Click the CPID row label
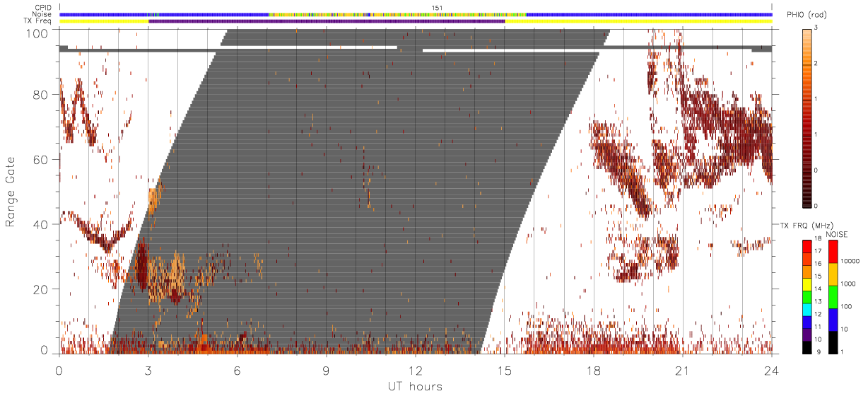Viewport: 868px width, 401px height. [44, 7]
